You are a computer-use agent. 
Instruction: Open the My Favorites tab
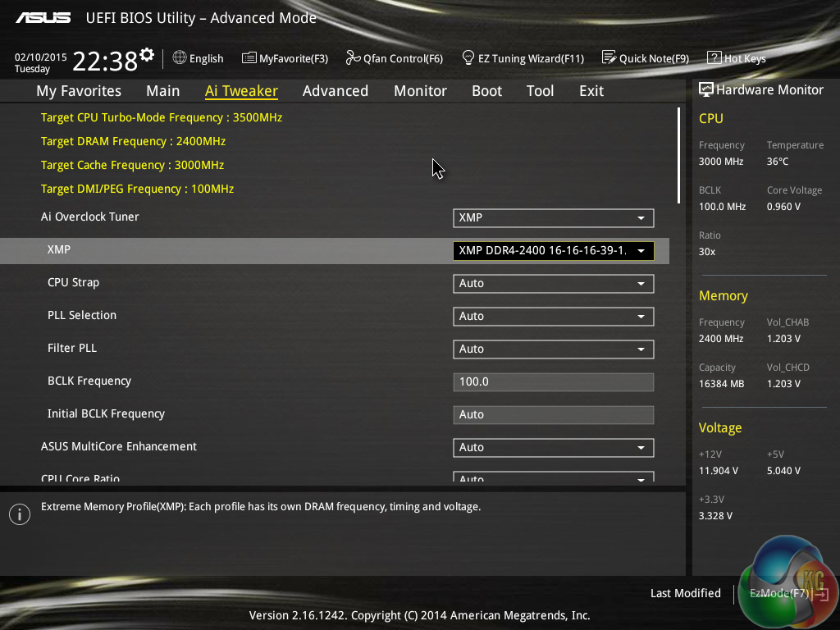[x=79, y=91]
